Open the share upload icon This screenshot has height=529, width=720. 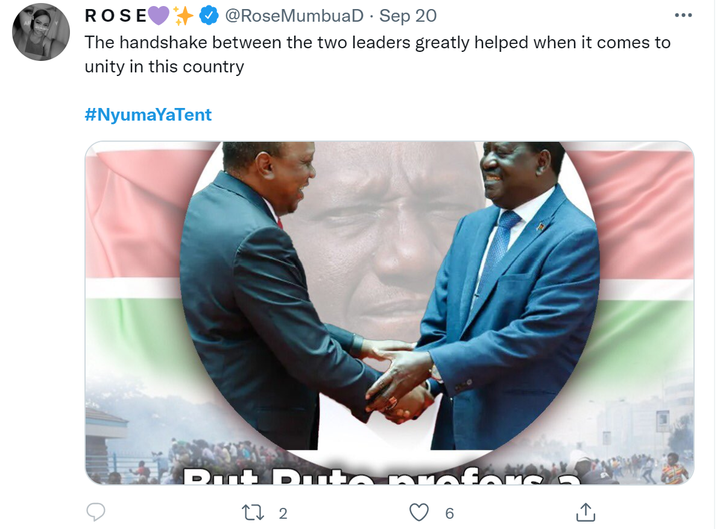click(585, 512)
